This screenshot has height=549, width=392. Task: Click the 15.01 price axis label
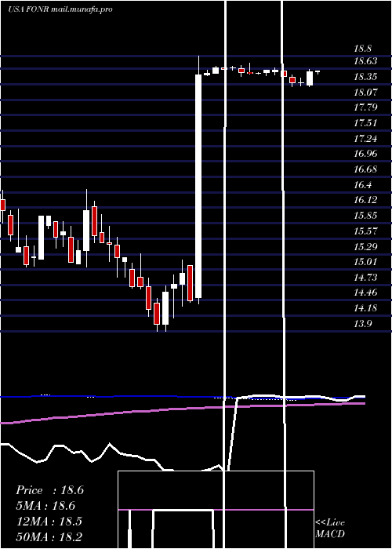tap(365, 261)
